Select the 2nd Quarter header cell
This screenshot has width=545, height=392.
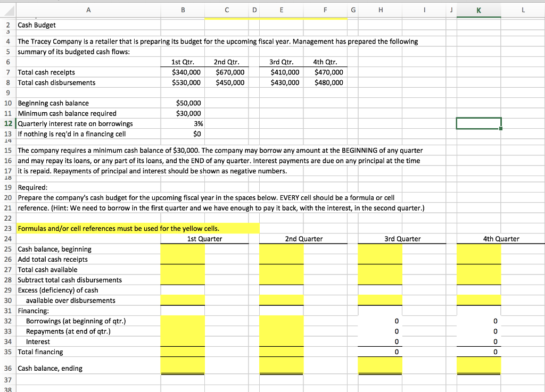click(303, 238)
